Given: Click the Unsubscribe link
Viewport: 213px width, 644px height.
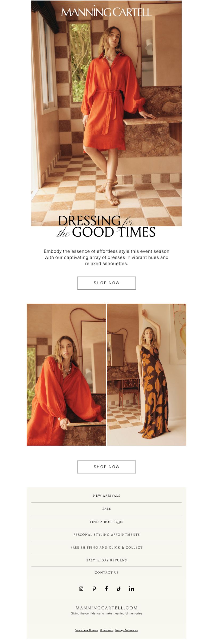Looking at the screenshot, I should (107, 630).
